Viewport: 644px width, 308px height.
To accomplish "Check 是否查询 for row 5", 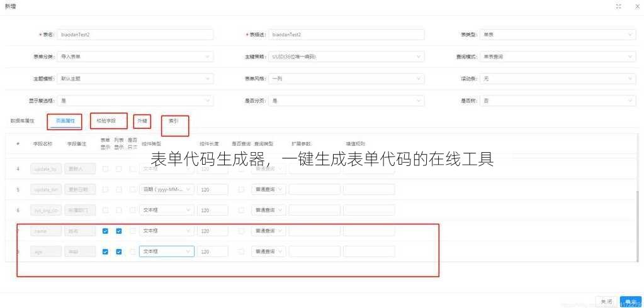I will pos(241,189).
